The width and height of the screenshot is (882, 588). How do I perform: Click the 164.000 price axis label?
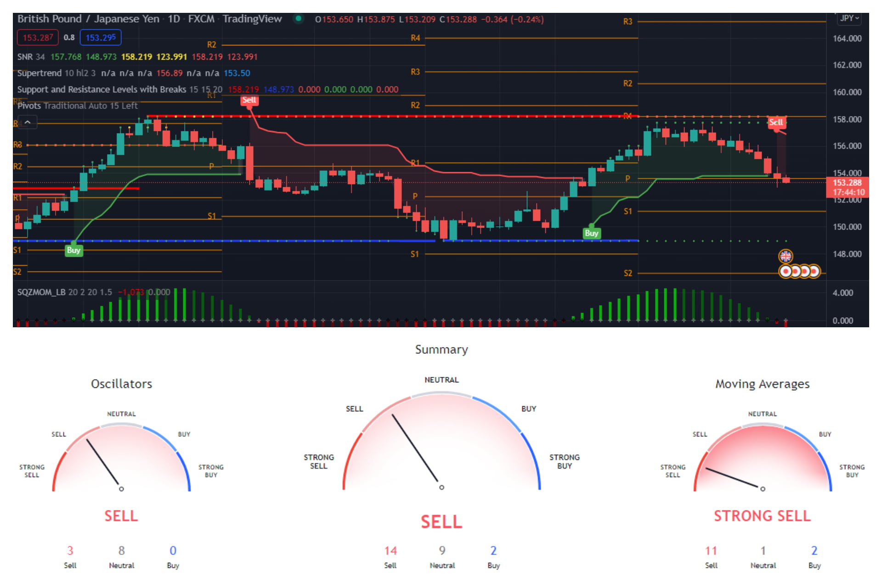click(x=847, y=39)
